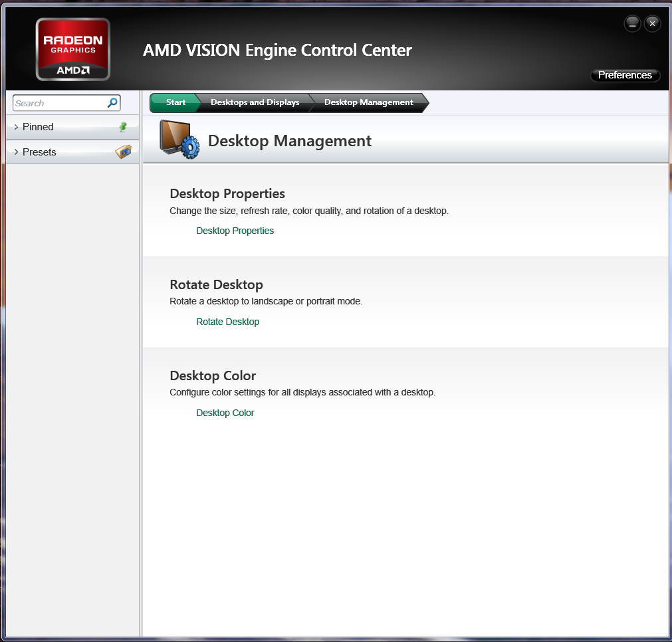
Task: Expand the Pinned section chevron
Action: (x=17, y=127)
